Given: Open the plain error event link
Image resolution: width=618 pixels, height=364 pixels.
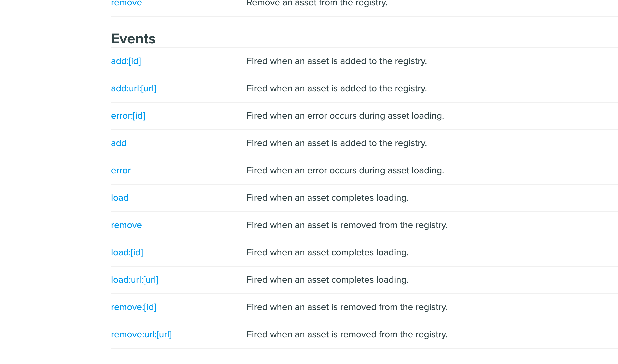Looking at the screenshot, I should (121, 171).
